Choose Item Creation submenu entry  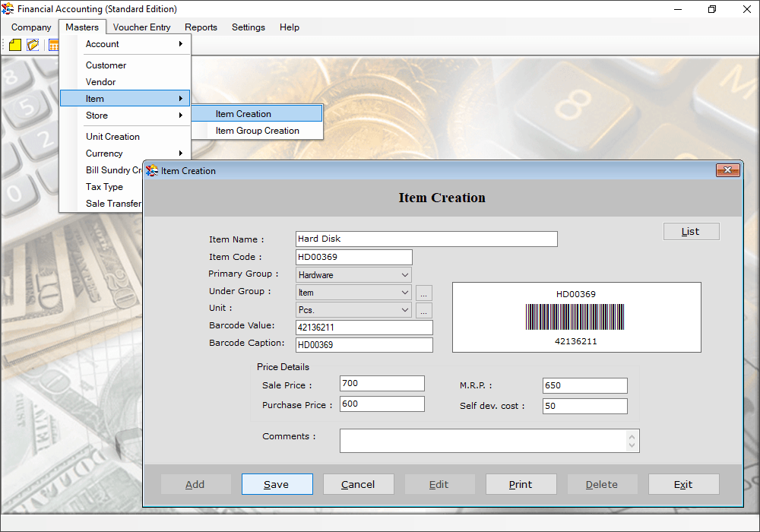click(x=257, y=114)
